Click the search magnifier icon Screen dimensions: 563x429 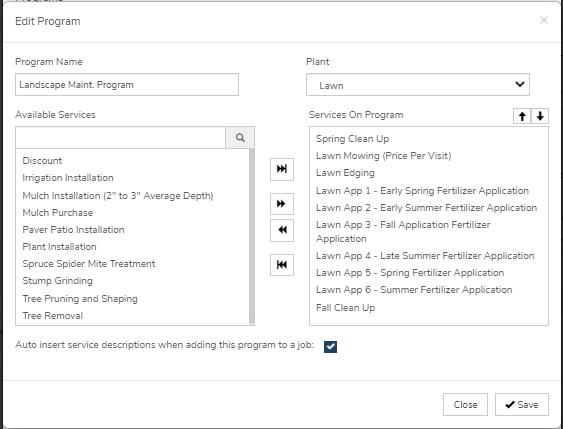[240, 137]
